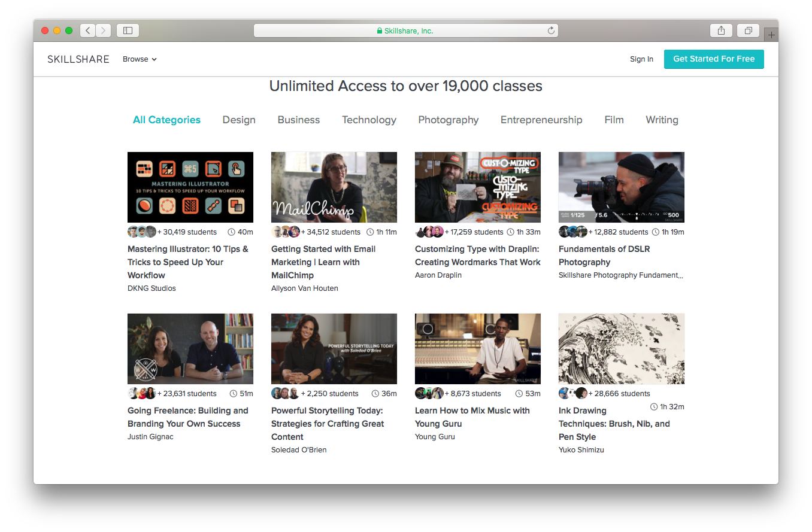Click student avatars next to 30,419 students
The width and height of the screenshot is (812, 532).
click(142, 232)
